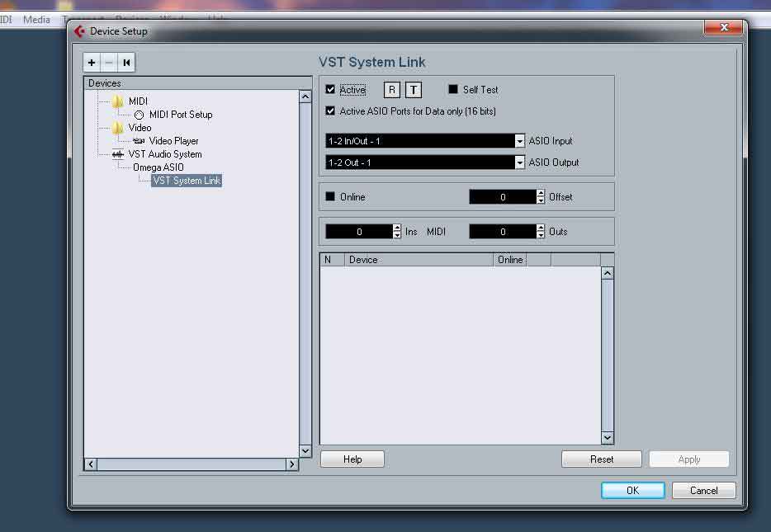The image size is (771, 532).
Task: Click the Cancel button
Action: 703,490
